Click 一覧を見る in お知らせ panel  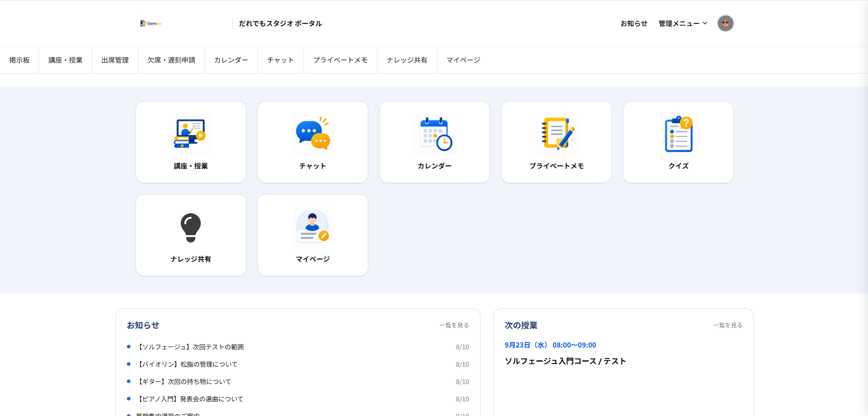(x=454, y=325)
